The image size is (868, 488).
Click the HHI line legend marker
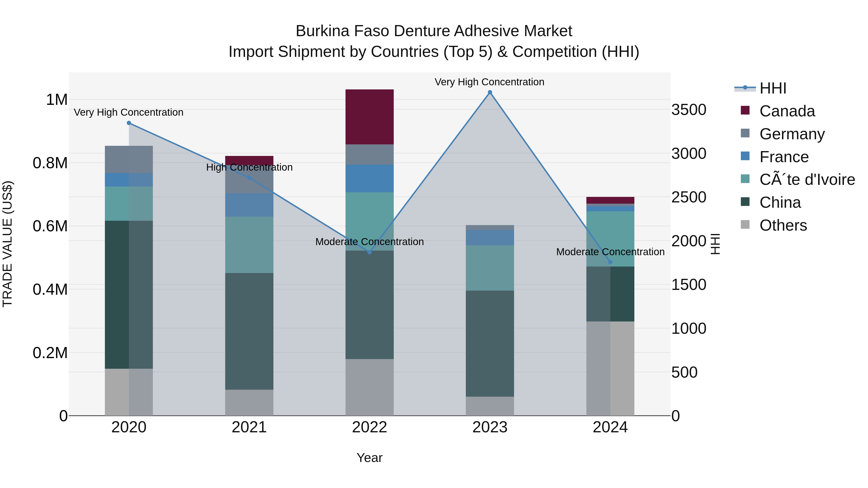(745, 88)
